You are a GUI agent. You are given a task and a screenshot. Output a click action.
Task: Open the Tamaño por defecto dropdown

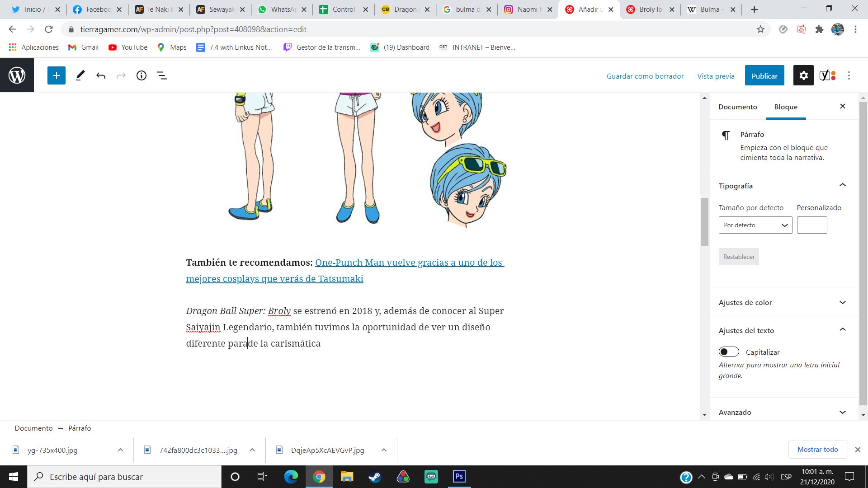[x=755, y=225]
